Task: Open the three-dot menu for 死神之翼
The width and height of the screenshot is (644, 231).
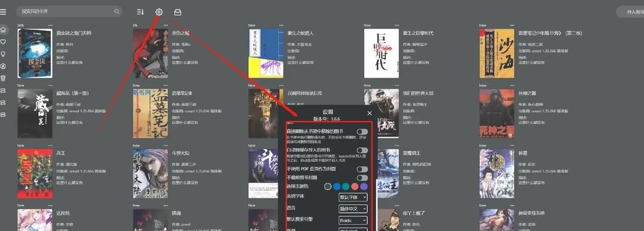Action: click(512, 85)
